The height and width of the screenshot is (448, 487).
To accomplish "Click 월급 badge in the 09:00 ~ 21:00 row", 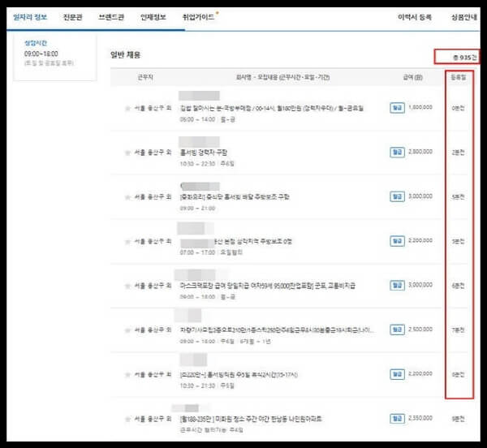I will coord(397,196).
